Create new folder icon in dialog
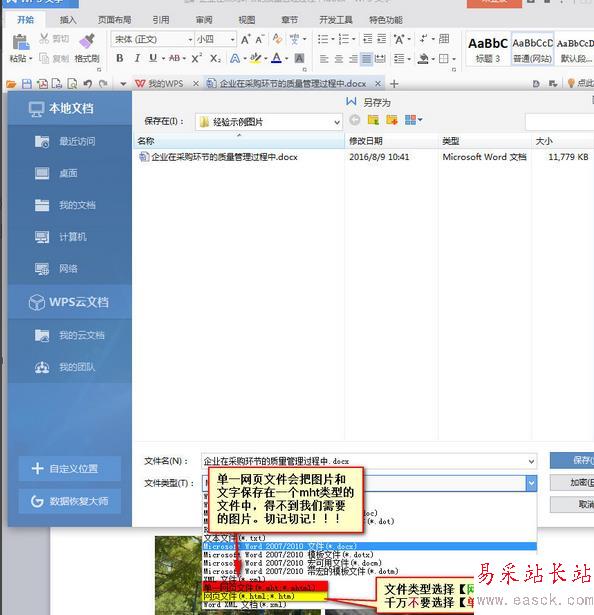Image resolution: width=594 pixels, height=615 pixels. (392, 120)
